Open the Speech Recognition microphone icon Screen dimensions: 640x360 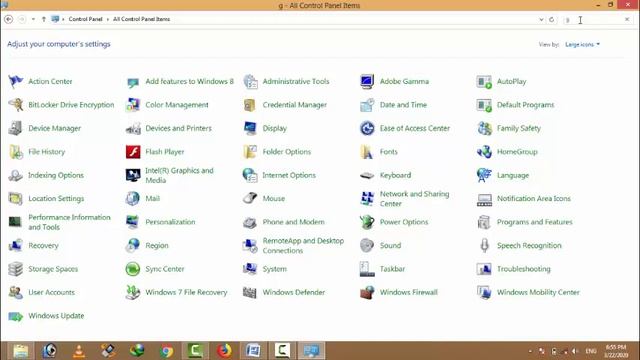pyautogui.click(x=484, y=245)
